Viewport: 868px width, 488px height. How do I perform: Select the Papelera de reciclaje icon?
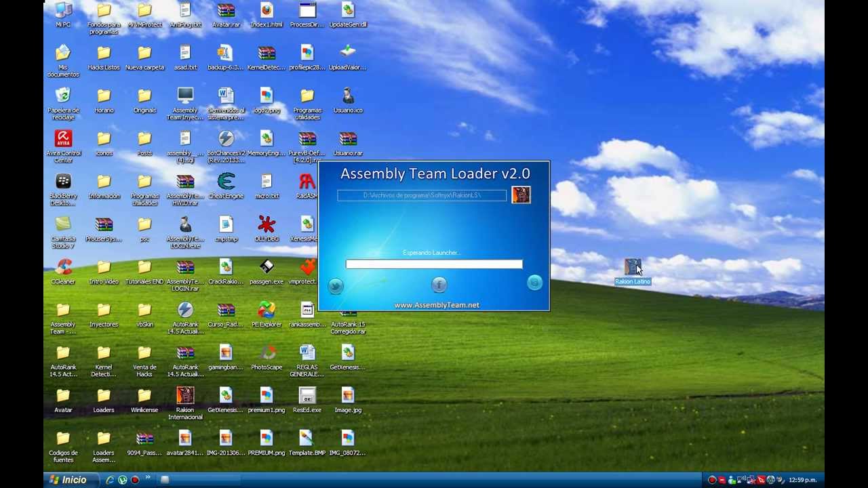point(63,104)
